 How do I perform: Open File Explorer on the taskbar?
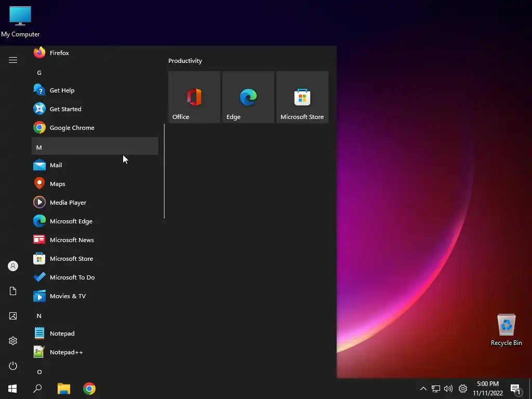64,389
